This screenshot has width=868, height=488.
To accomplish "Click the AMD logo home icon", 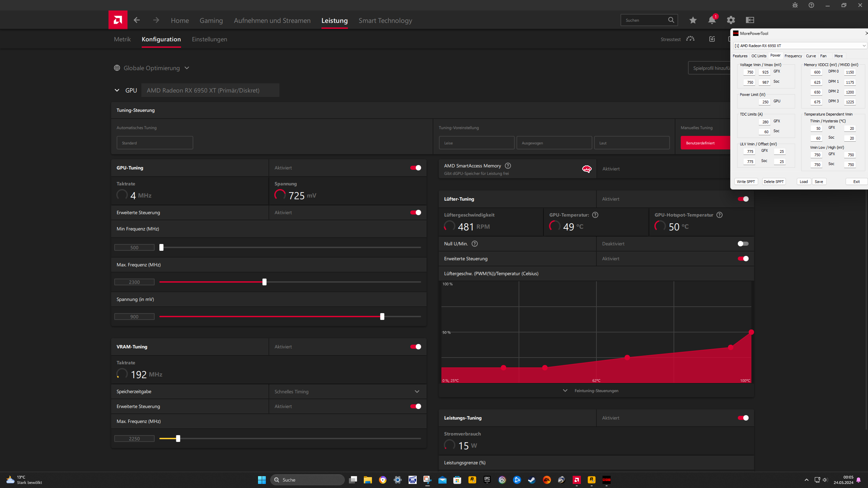I will coord(118,20).
